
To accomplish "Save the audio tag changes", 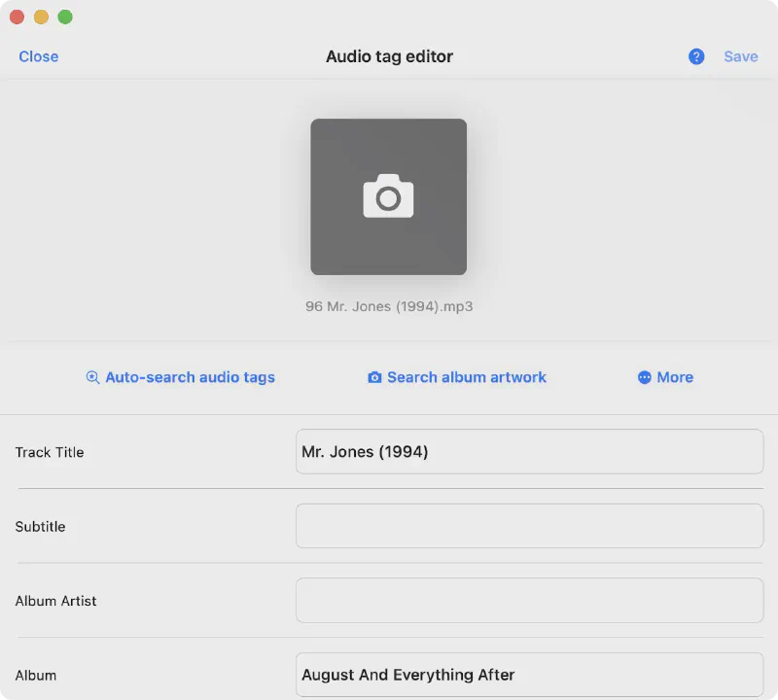I will (740, 56).
